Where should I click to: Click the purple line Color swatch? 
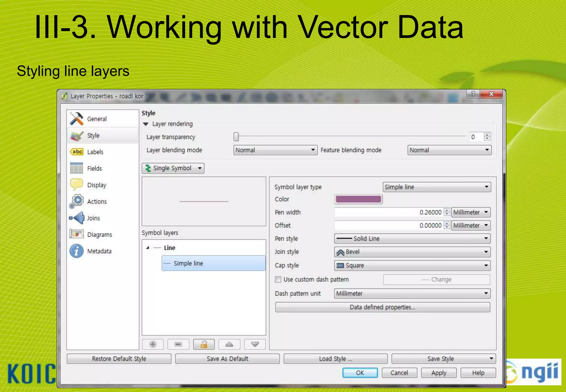[358, 199]
